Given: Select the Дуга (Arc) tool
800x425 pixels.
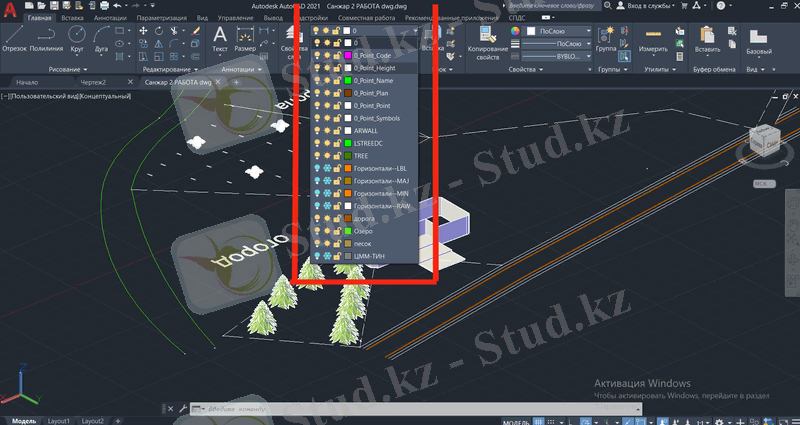Looking at the screenshot, I should coord(101,38).
